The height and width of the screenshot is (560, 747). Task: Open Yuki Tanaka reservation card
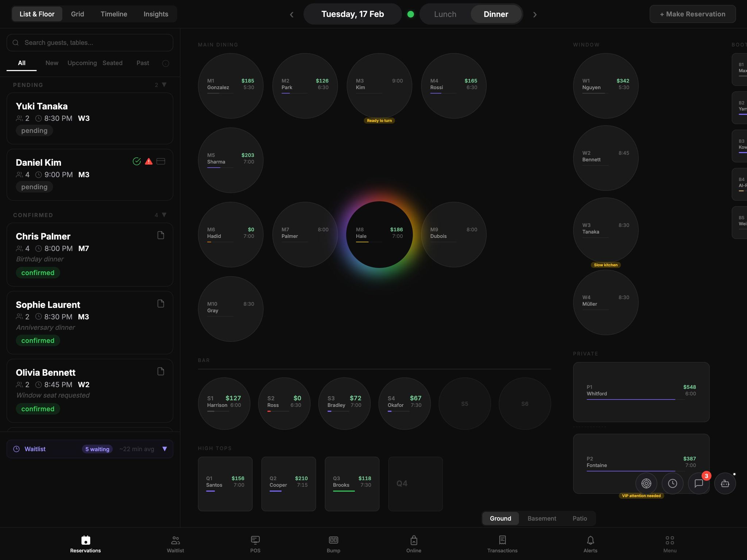[90, 118]
